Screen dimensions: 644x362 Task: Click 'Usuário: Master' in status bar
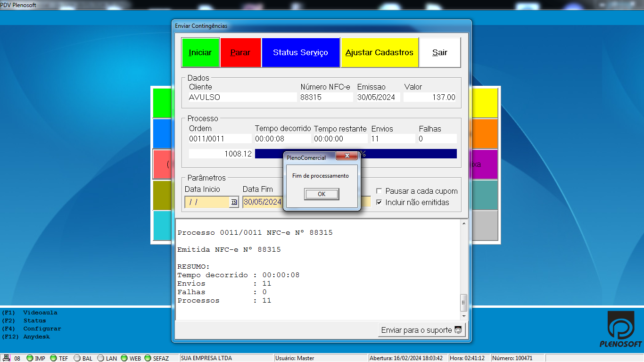(295, 358)
